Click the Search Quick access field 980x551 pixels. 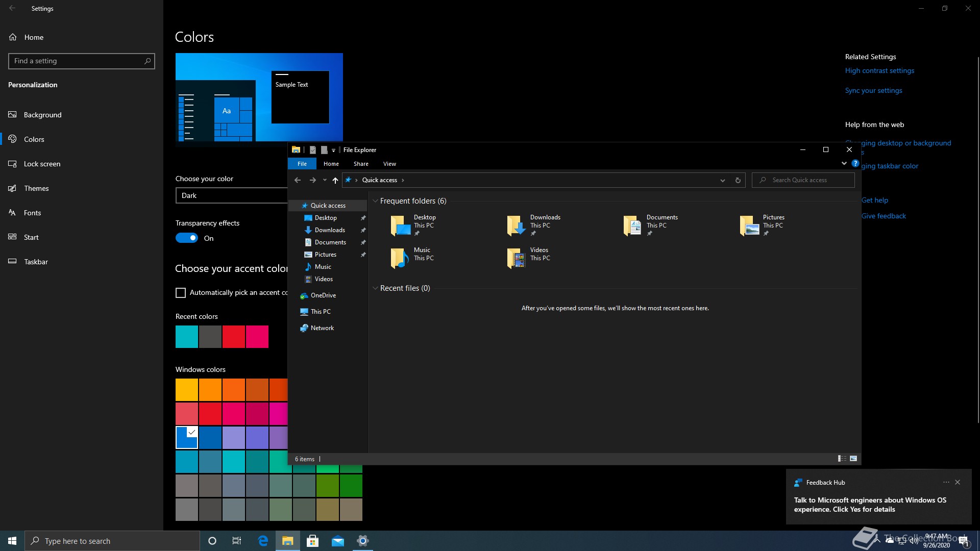coord(803,180)
